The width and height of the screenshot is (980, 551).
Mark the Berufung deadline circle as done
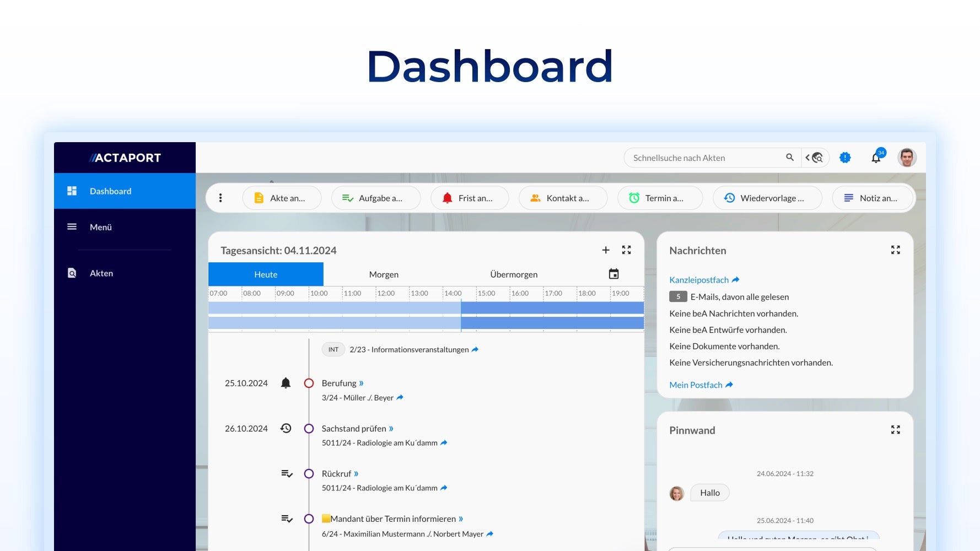click(309, 383)
